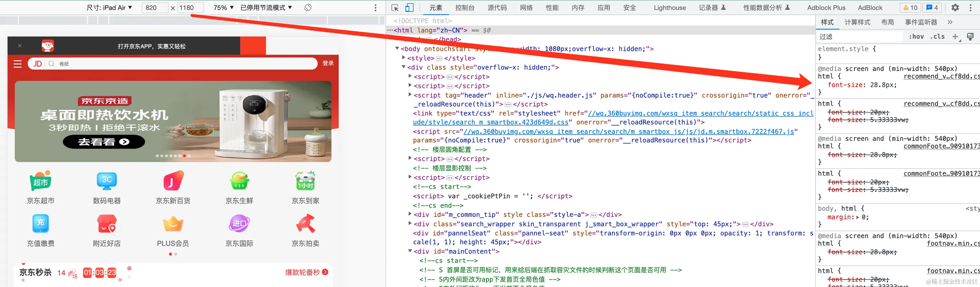980x287 pixels.
Task: Click the rotate device orientation icon
Action: [308, 7]
